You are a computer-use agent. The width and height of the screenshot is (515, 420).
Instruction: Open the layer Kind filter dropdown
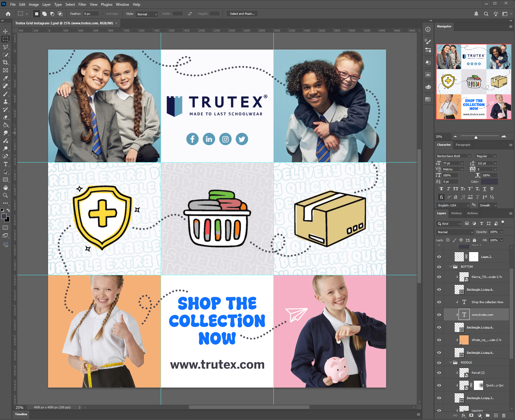[x=449, y=224]
